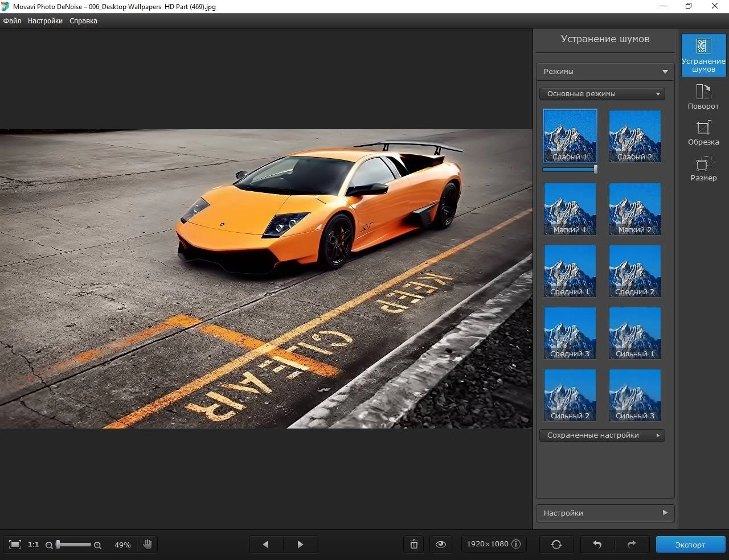This screenshot has width=729, height=560.
Task: Toggle original preview with eye icon
Action: [441, 545]
